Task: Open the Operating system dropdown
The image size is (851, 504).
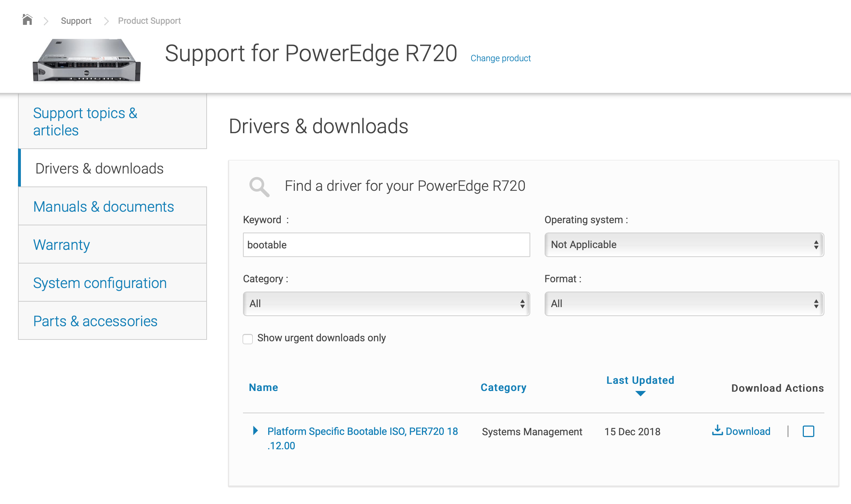Action: [684, 245]
